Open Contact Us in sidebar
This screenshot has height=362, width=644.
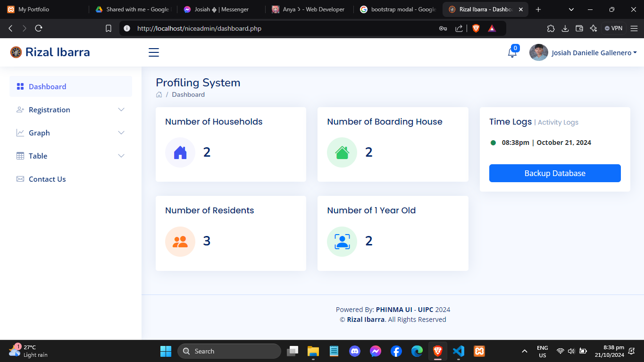[x=47, y=179]
